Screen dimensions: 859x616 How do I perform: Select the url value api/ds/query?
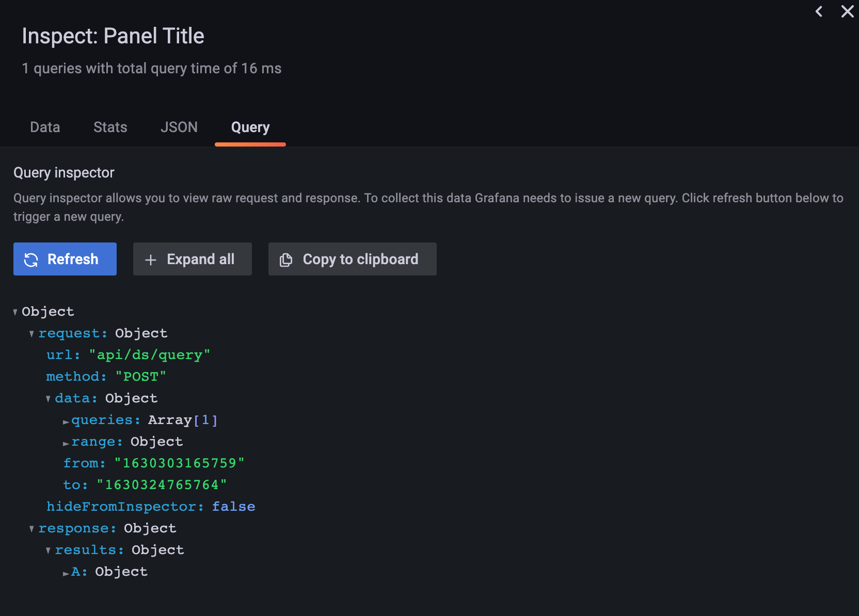click(x=150, y=354)
